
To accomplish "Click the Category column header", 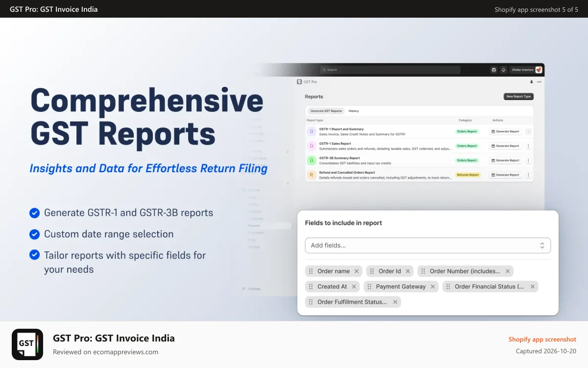I will pos(465,120).
